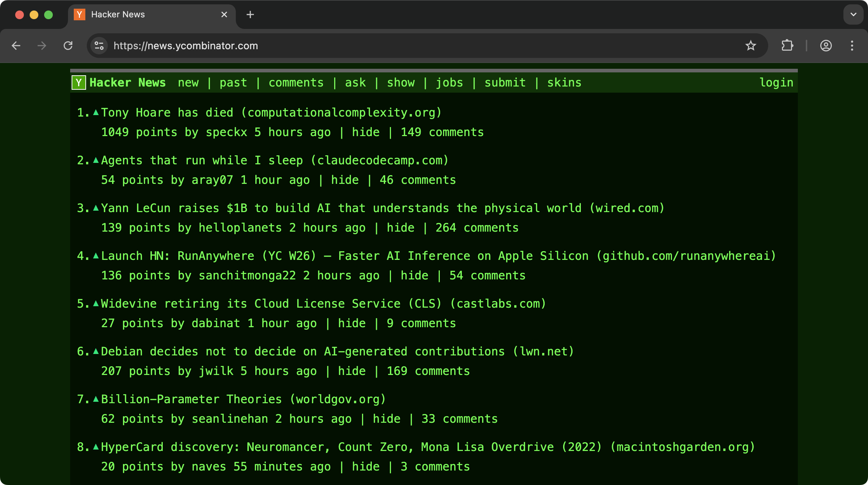The image size is (868, 485).
Task: Upvote the Debian AI-generated contributions story
Action: [96, 351]
